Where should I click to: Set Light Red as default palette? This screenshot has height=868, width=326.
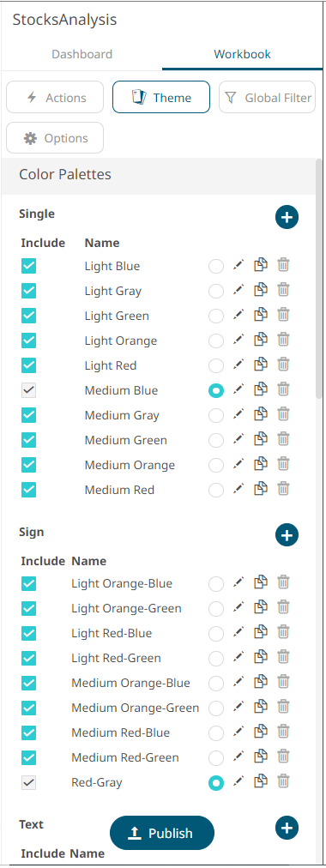coord(216,366)
